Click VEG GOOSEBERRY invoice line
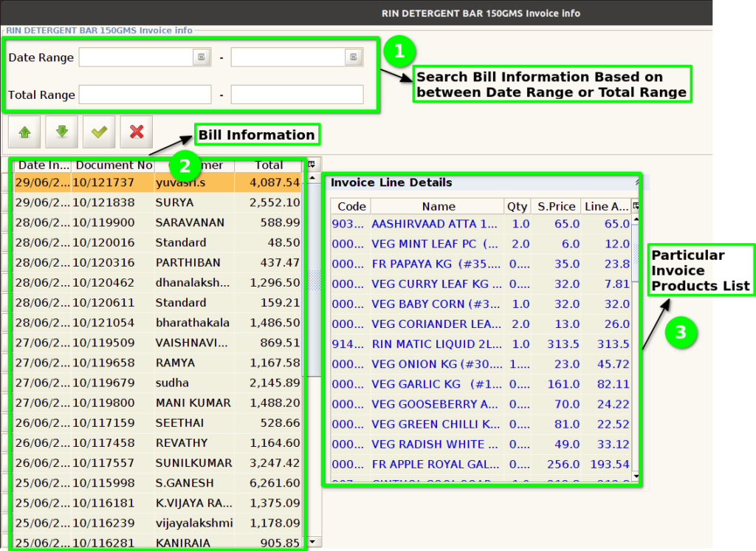Screen dimensions: 756x551 tap(481, 404)
